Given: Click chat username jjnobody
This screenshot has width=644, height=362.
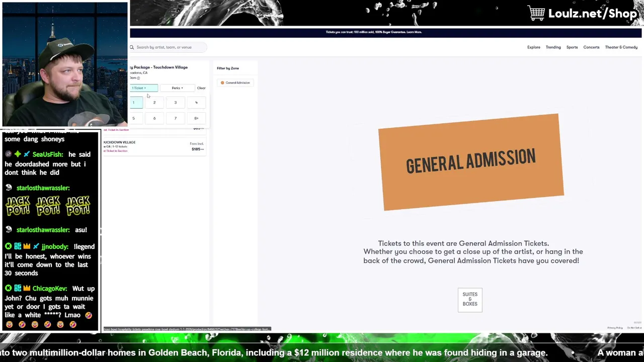Looking at the screenshot, I should [55, 247].
